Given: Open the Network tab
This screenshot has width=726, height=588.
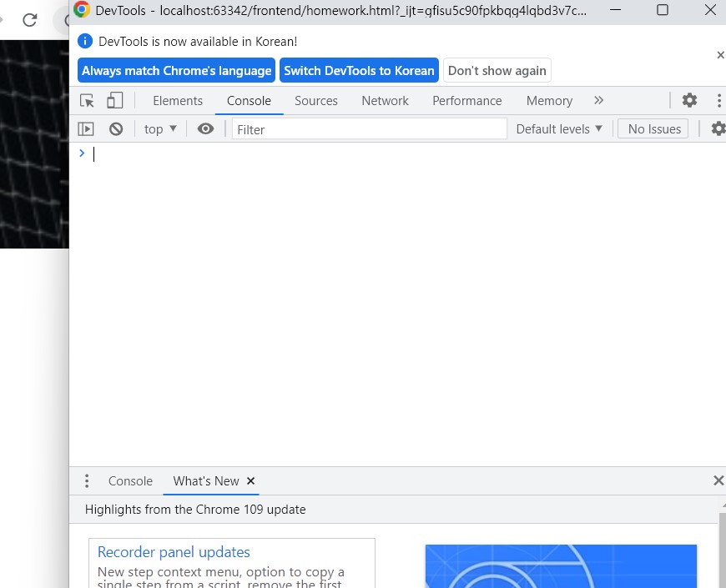Looking at the screenshot, I should click(385, 101).
